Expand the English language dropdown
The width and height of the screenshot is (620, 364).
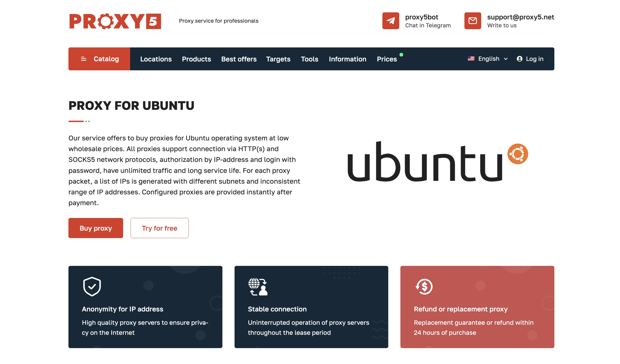488,59
